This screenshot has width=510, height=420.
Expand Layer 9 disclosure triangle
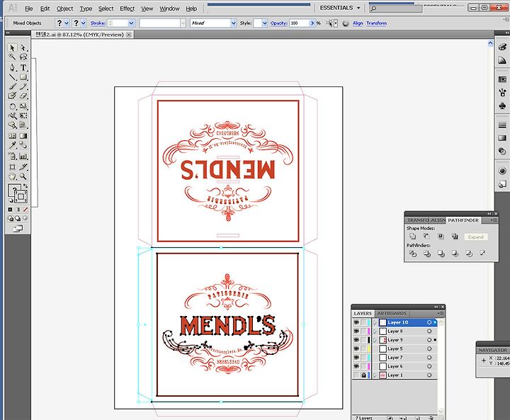pos(375,340)
